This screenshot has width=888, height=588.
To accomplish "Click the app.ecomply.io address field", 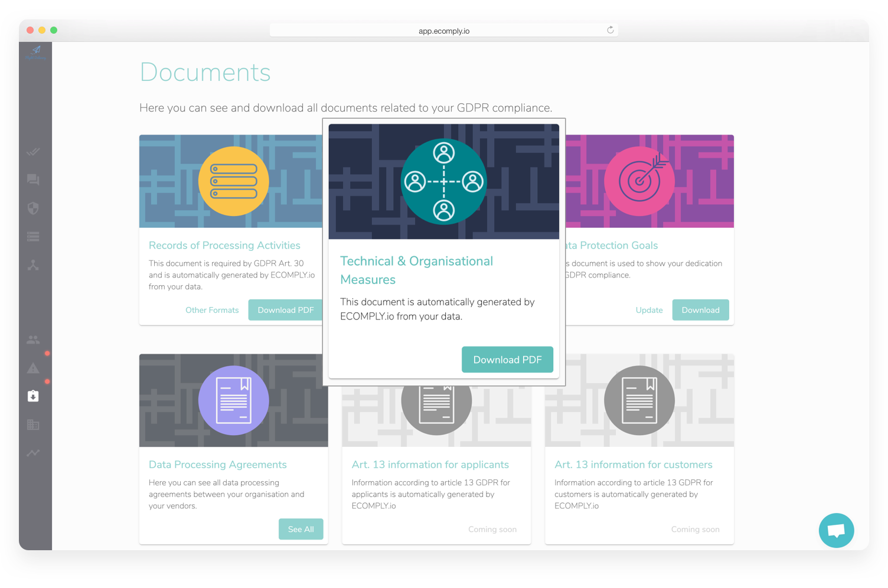I will pos(444,31).
